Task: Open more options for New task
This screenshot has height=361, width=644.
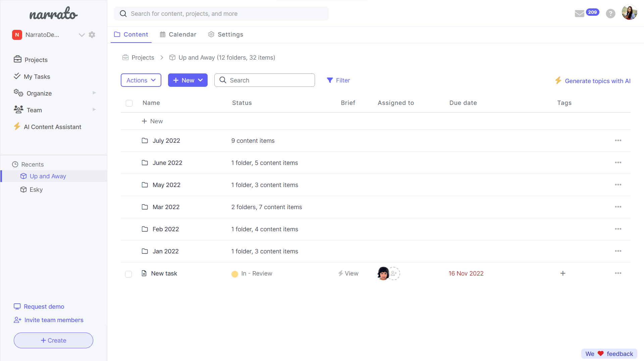Action: coord(618,273)
